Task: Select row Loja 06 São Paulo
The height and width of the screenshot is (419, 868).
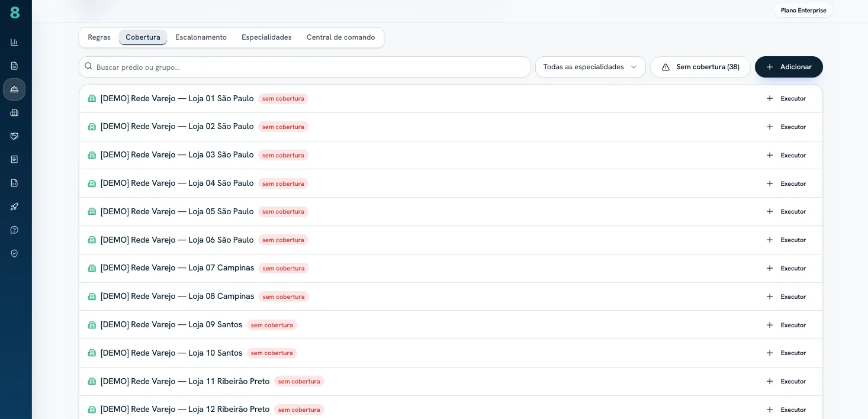Action: click(x=451, y=240)
